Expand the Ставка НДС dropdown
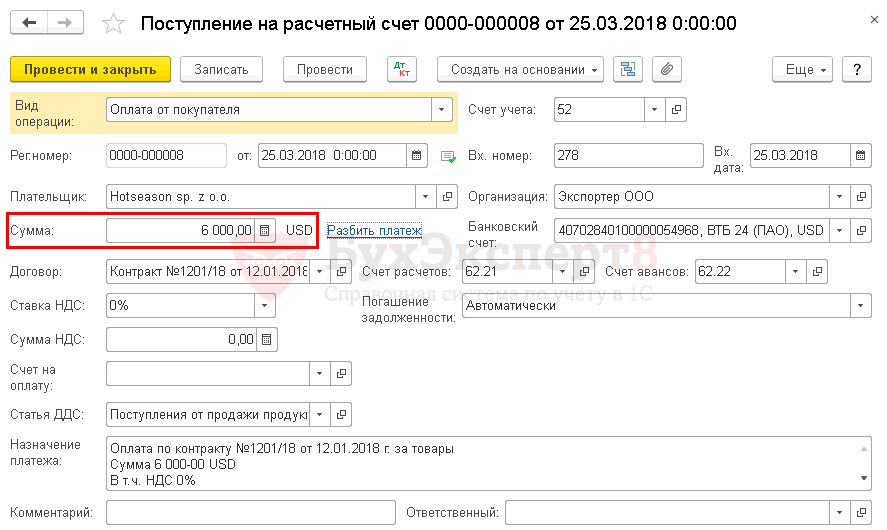 pos(264,305)
